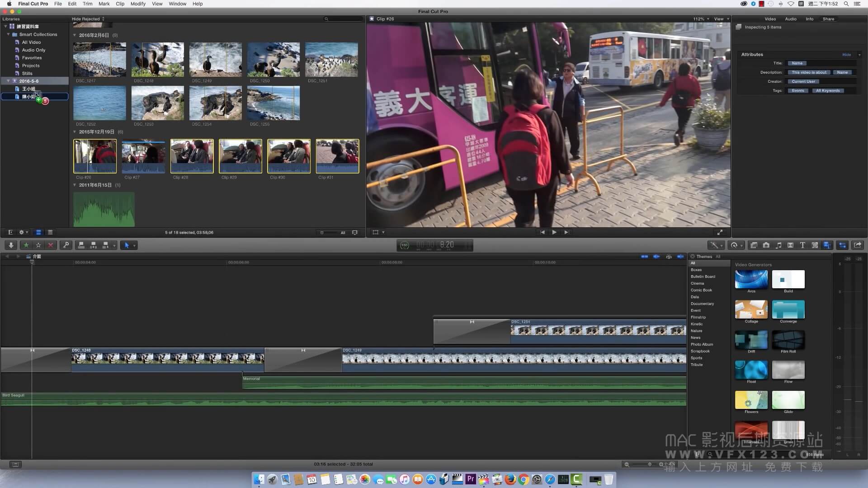This screenshot has width=868, height=488.
Task: Open the browser gear action menu
Action: 23,232
